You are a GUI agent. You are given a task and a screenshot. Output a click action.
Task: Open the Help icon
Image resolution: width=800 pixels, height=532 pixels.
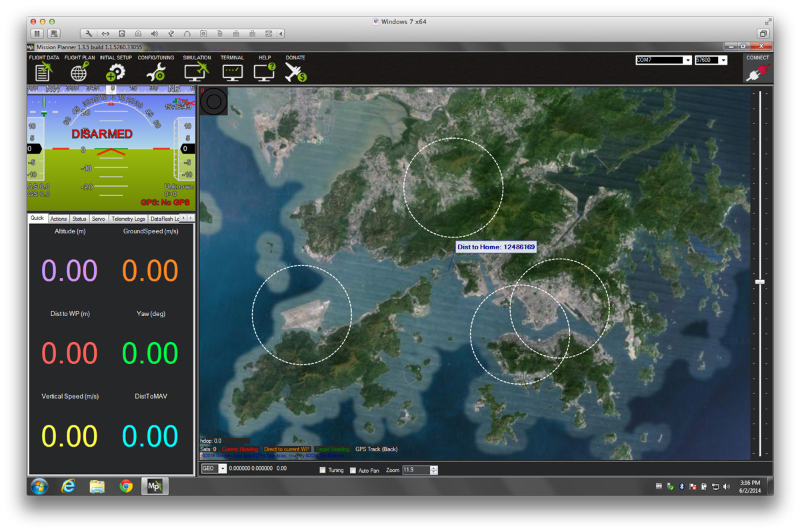pyautogui.click(x=265, y=71)
